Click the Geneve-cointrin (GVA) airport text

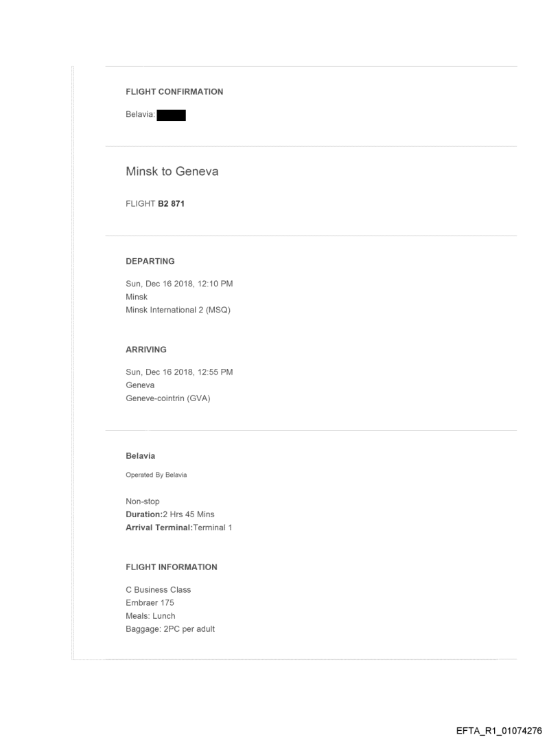pos(167,398)
